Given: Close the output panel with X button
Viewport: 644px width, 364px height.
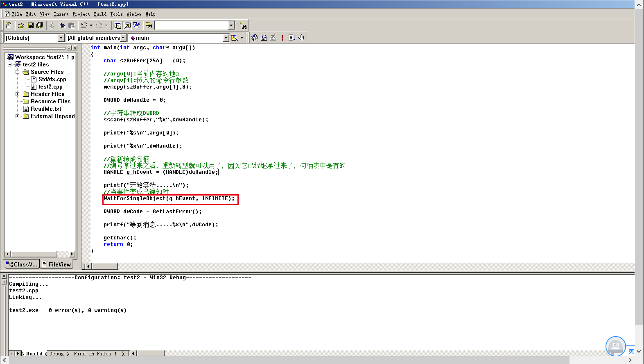Looking at the screenshot, I should pos(4,276).
